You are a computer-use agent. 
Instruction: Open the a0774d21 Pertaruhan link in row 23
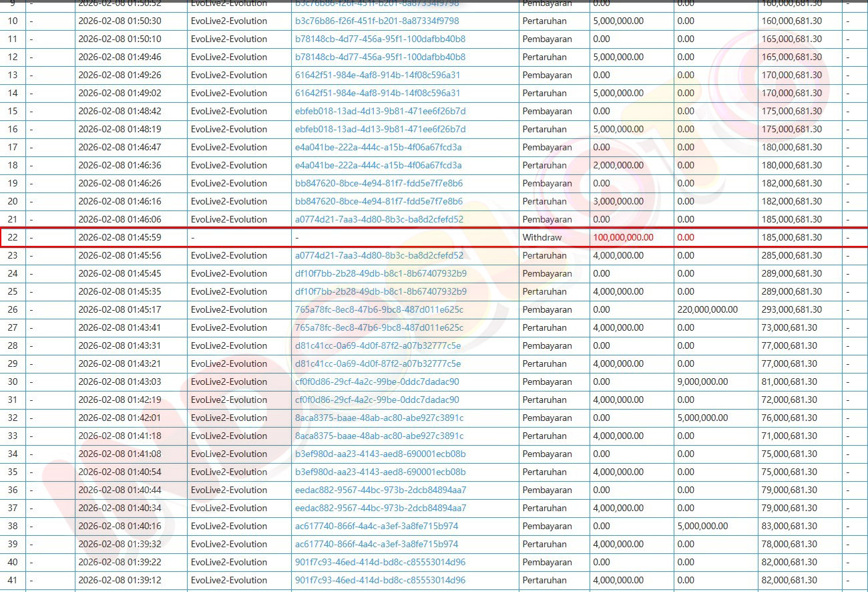coord(379,255)
